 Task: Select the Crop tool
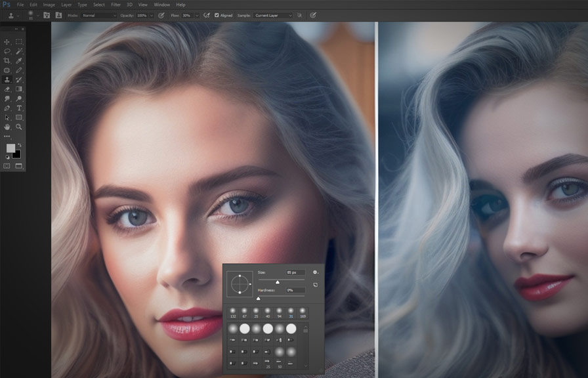7,60
